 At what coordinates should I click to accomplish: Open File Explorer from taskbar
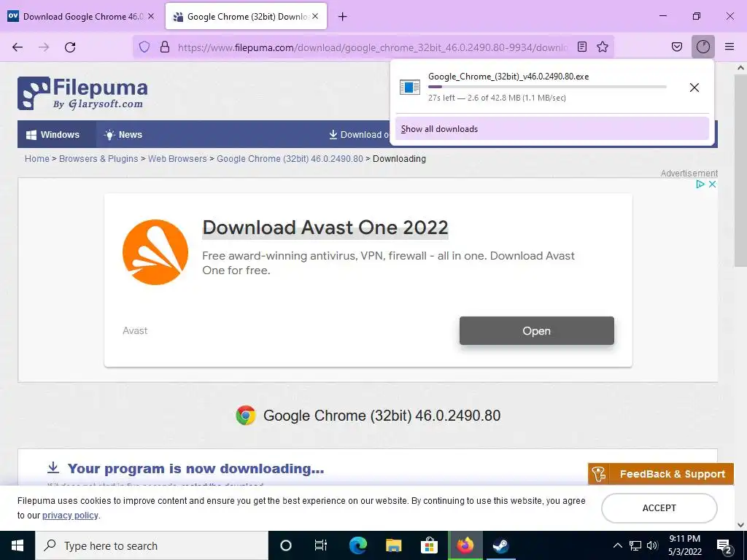(393, 545)
